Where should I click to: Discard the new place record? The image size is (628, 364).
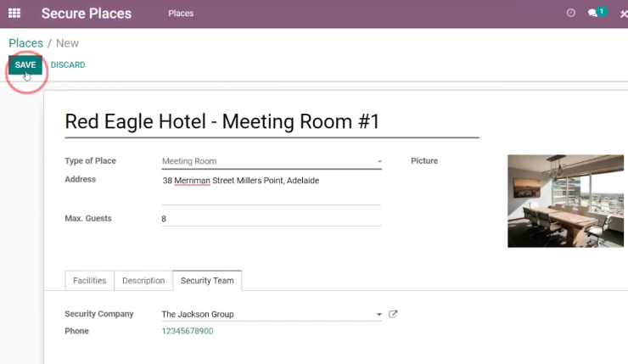click(x=68, y=64)
